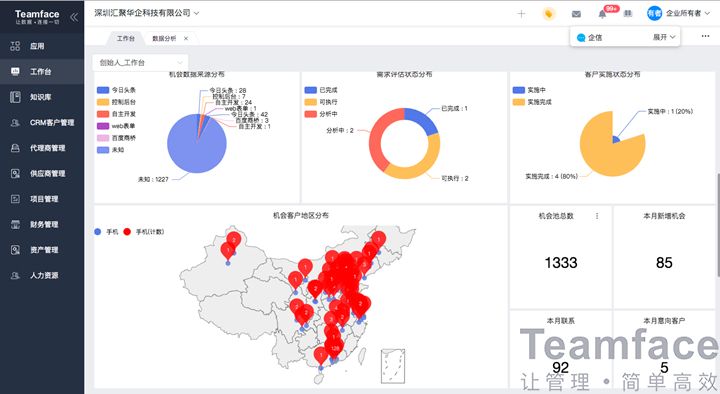Click the red 手机(计数) legend swatch on map

127,232
